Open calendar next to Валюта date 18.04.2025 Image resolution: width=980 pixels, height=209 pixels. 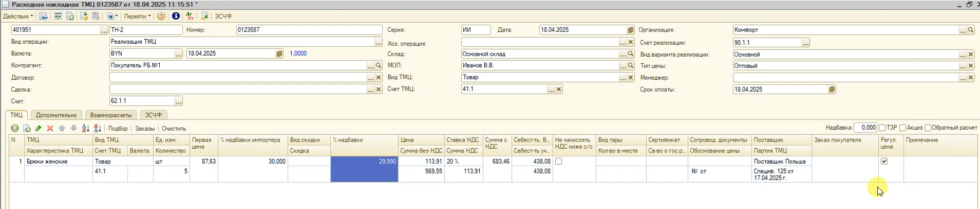click(279, 54)
